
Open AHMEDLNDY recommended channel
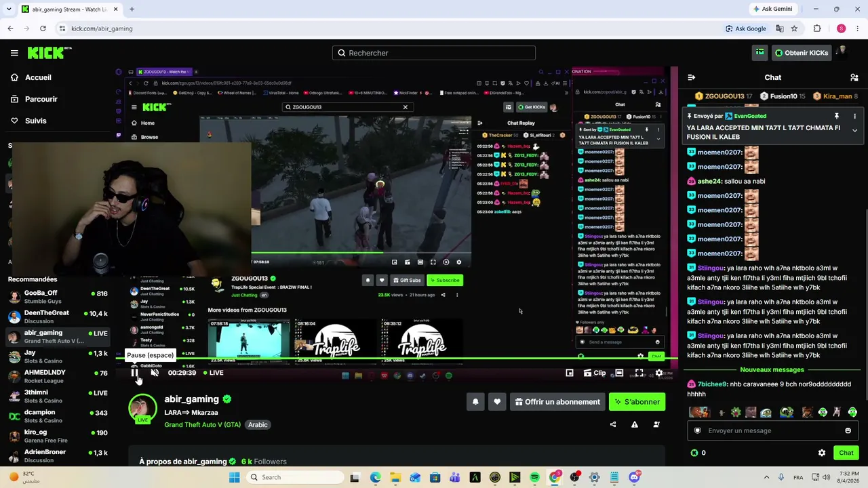point(58,376)
